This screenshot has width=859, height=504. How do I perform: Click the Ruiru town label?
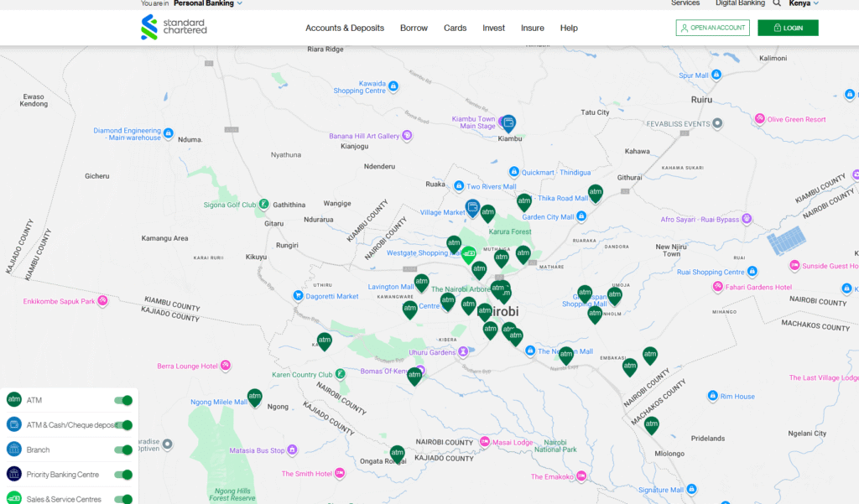tap(702, 100)
